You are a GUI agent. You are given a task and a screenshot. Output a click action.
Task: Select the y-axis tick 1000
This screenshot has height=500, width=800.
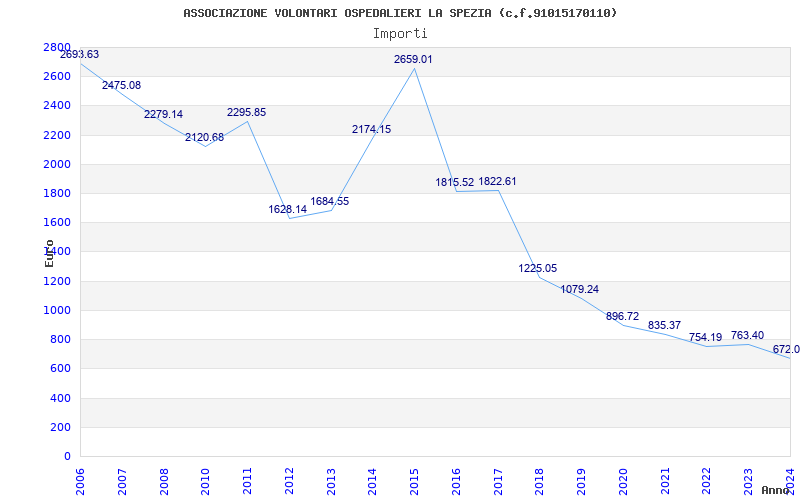click(x=57, y=310)
